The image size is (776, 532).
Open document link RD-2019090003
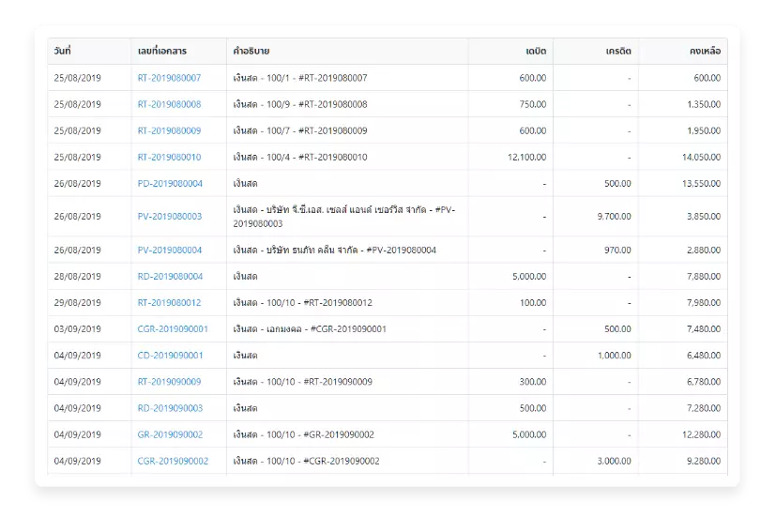(170, 408)
